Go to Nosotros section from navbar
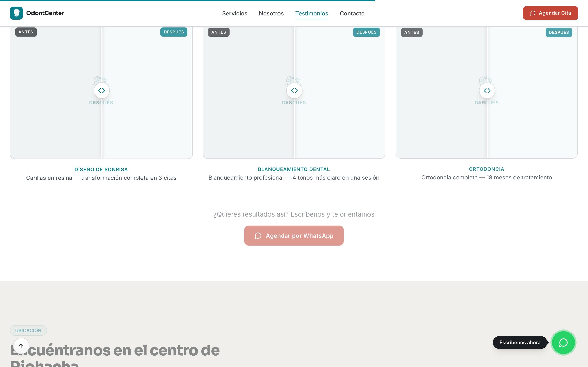The height and width of the screenshot is (367, 588). [271, 14]
